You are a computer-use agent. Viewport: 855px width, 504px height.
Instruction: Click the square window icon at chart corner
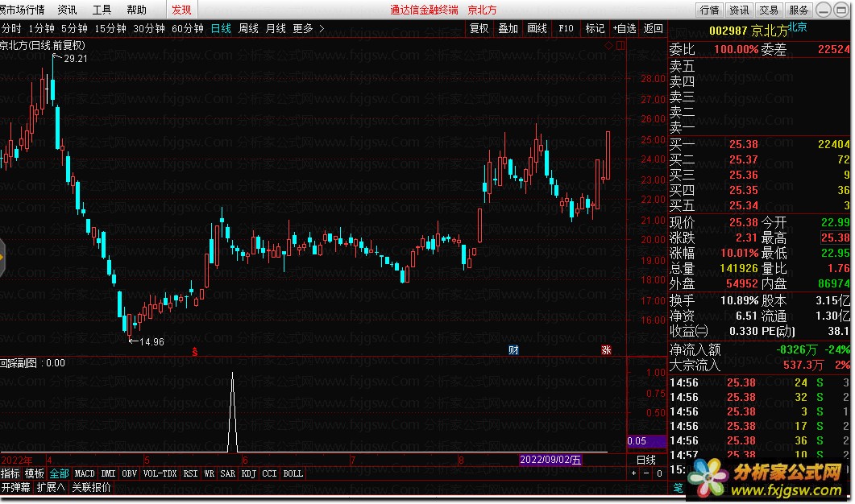[620, 46]
